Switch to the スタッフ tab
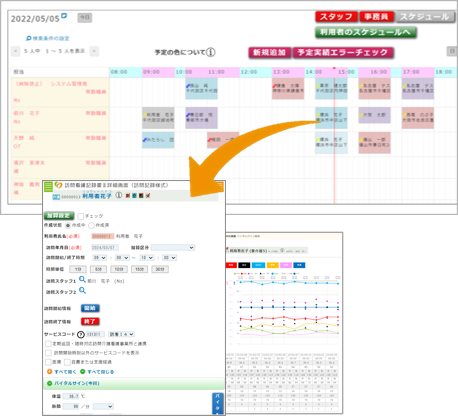 (x=336, y=17)
